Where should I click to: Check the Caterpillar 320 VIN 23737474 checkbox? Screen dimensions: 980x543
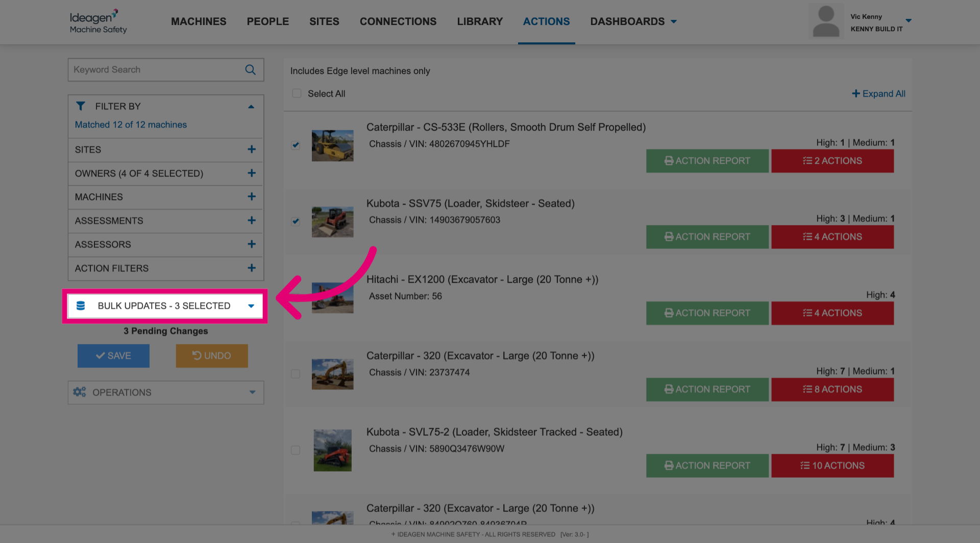tap(296, 374)
